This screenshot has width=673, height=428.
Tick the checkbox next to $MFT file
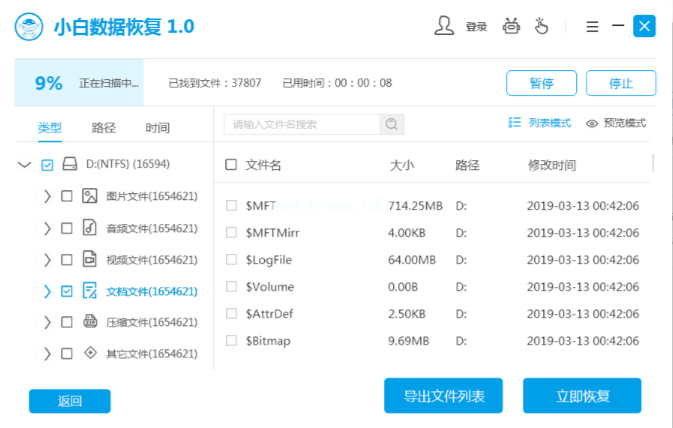point(232,205)
